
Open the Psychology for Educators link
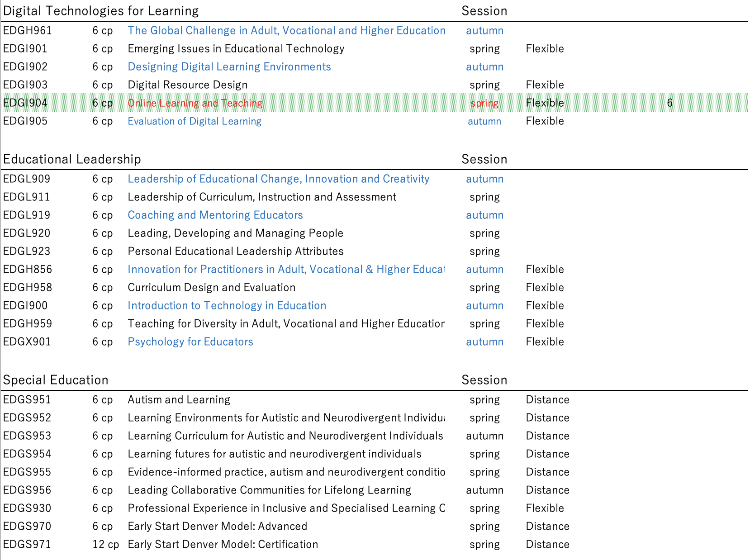point(190,342)
